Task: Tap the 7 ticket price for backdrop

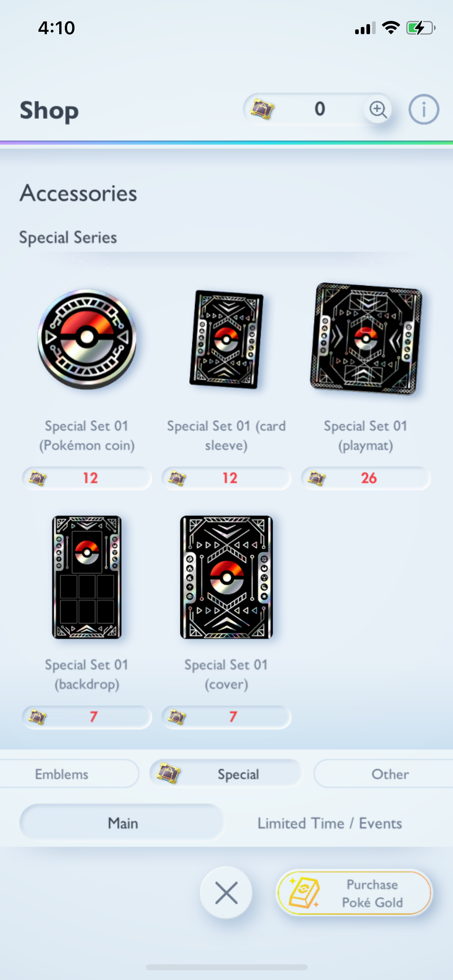Action: 87,717
